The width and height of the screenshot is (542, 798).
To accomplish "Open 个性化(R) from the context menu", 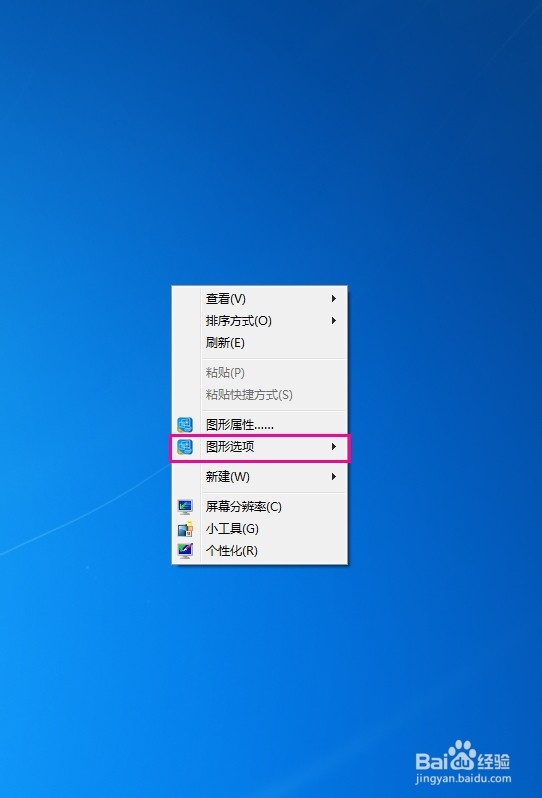I will pos(260,551).
